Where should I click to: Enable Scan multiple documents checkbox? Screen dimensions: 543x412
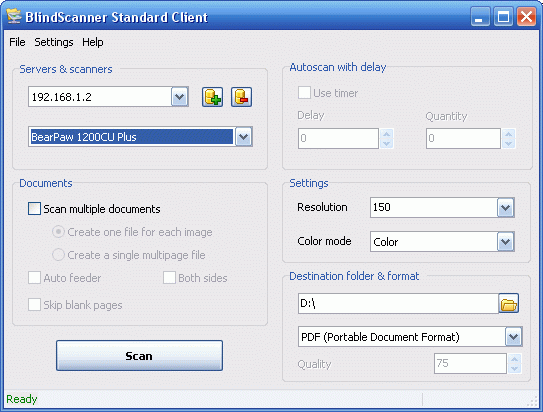[x=34, y=209]
